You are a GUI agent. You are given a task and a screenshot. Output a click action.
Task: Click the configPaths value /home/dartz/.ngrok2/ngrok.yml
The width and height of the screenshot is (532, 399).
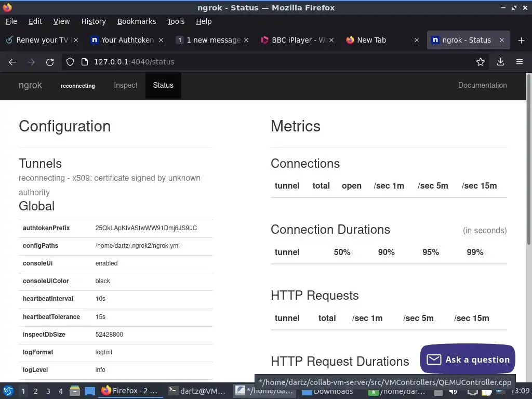click(x=137, y=246)
